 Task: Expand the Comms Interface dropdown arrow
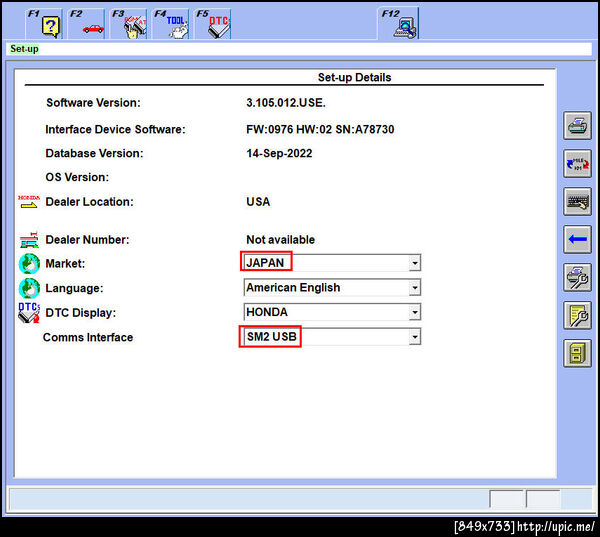(x=414, y=337)
